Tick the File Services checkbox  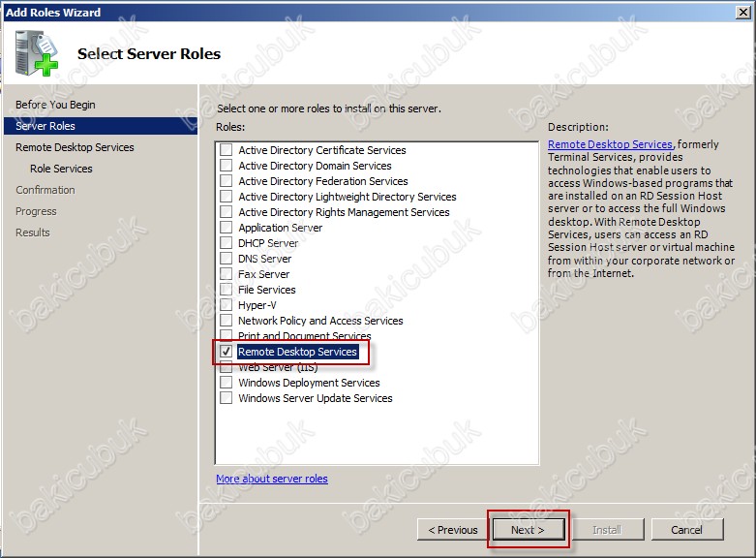coord(226,289)
